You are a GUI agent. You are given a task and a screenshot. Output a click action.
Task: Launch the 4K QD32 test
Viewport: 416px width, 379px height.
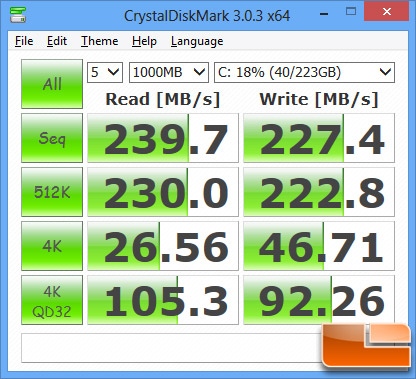pos(52,300)
